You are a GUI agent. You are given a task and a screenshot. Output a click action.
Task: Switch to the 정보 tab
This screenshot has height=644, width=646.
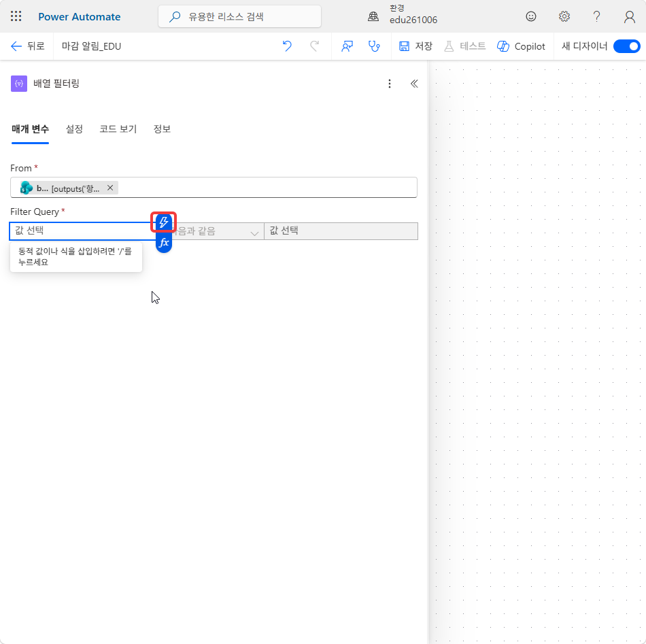[162, 129]
